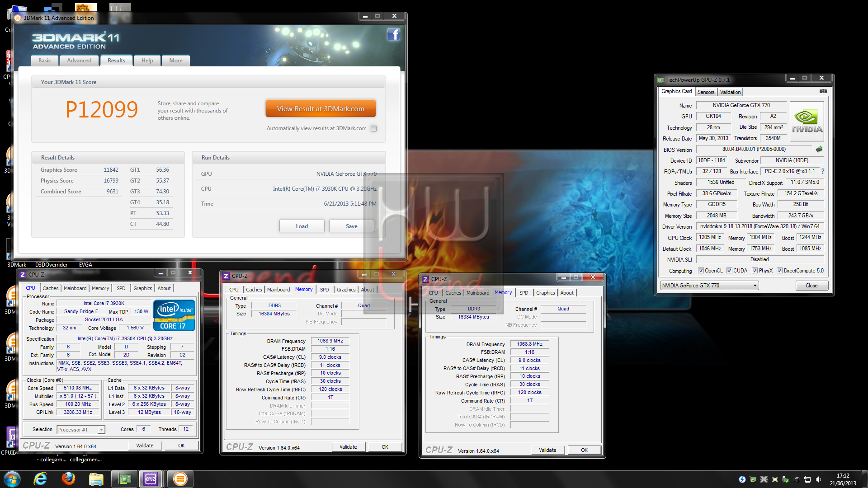The image size is (868, 488).
Task: Click the Physics Score value 16799
Action: (111, 181)
